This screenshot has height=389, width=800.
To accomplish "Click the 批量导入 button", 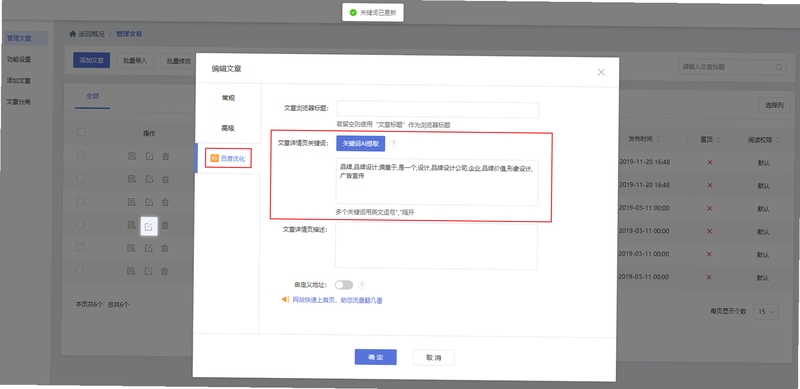I will [x=135, y=61].
